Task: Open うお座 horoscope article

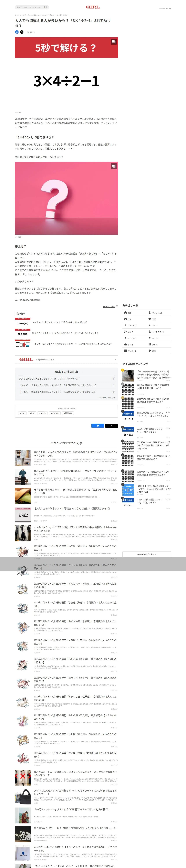Action: (x=66, y=609)
